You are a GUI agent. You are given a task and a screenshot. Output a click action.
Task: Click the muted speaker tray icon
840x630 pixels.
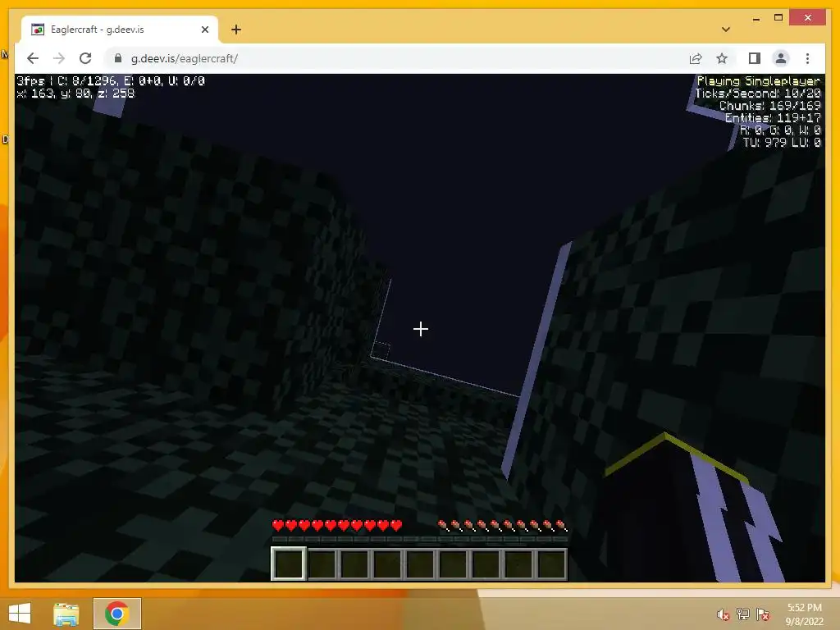pyautogui.click(x=724, y=614)
